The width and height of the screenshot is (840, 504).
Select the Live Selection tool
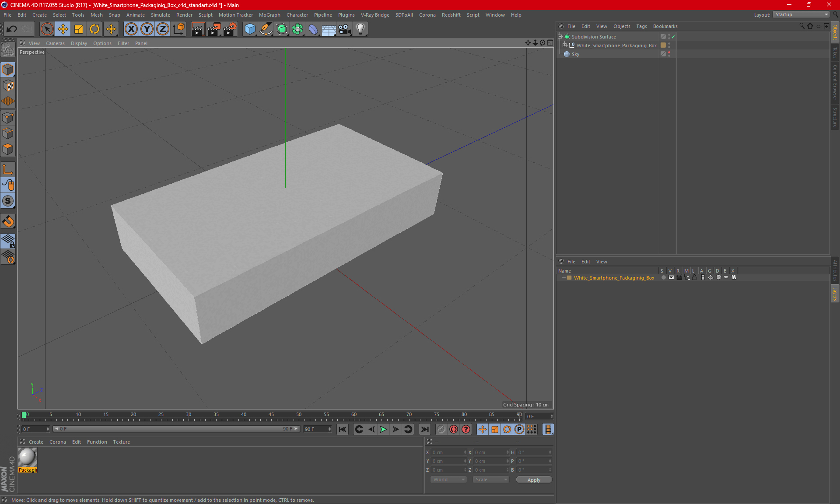click(x=47, y=29)
